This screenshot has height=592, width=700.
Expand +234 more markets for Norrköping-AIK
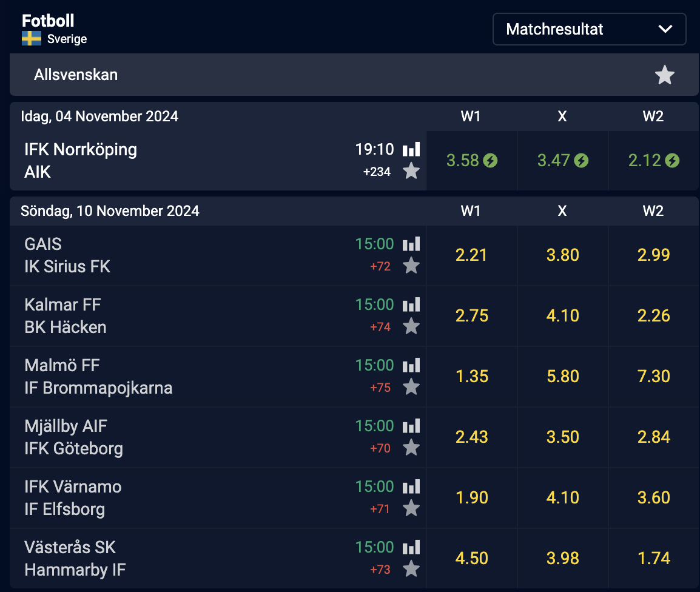click(x=377, y=172)
